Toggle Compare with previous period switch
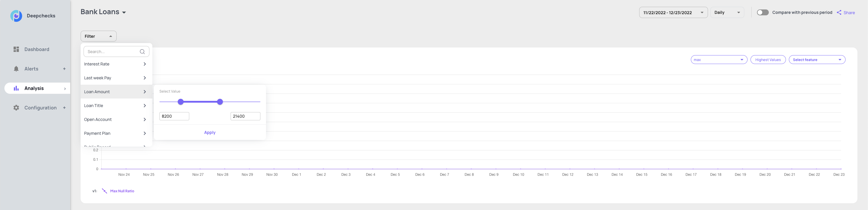The height and width of the screenshot is (210, 868). (x=763, y=12)
